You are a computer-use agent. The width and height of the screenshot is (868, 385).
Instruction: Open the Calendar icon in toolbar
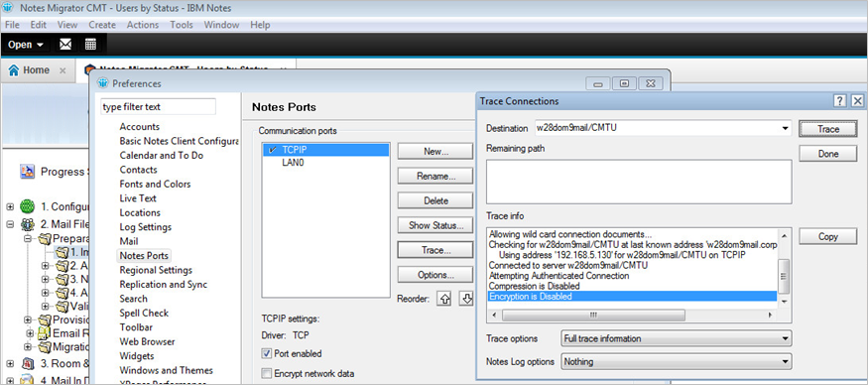91,45
